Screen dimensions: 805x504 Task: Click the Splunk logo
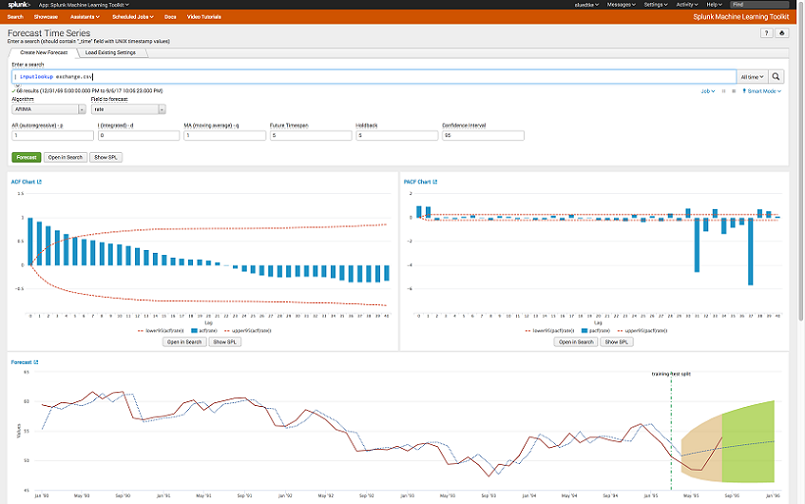(x=19, y=5)
